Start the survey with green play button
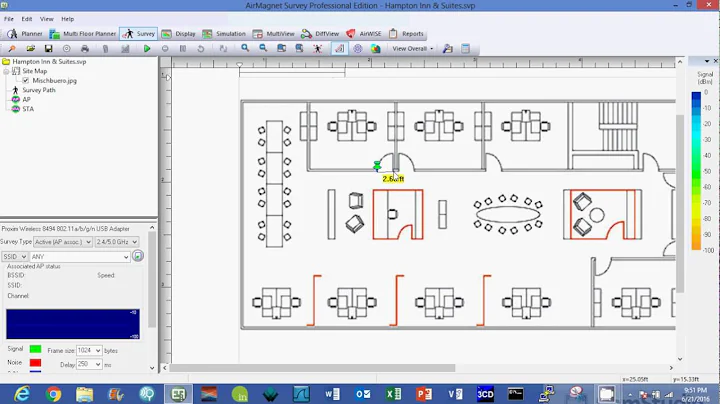720x404 pixels. click(147, 48)
